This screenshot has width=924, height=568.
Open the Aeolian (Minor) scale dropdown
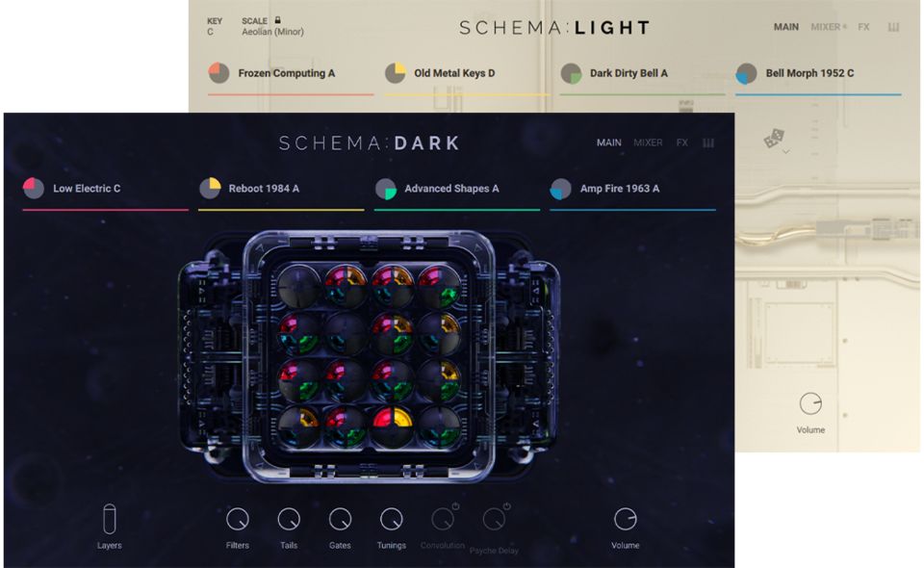click(x=272, y=32)
